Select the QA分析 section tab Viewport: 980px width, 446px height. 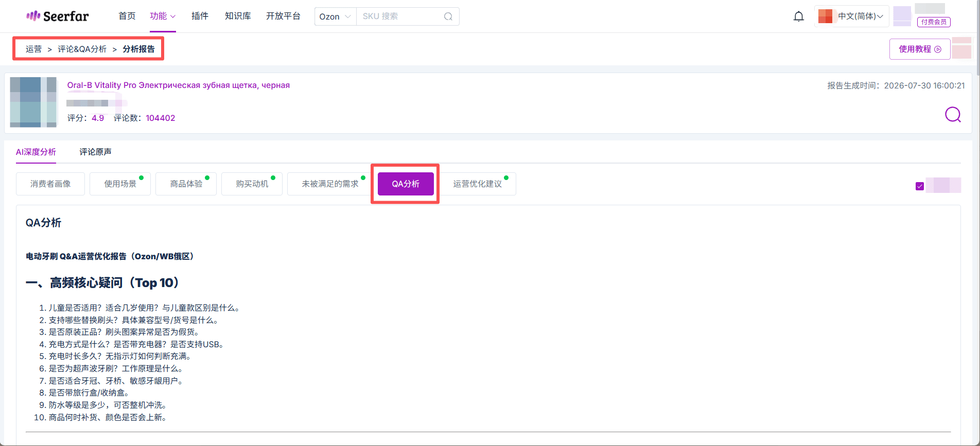pyautogui.click(x=406, y=184)
